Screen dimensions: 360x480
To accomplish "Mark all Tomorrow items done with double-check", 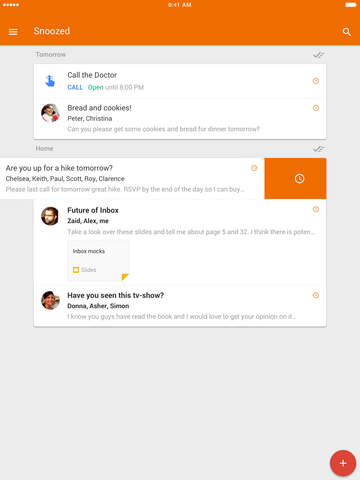I will click(x=318, y=55).
